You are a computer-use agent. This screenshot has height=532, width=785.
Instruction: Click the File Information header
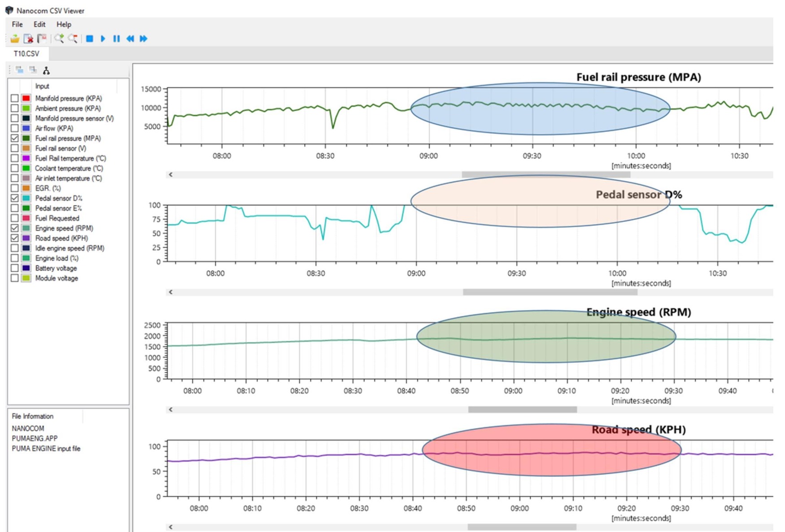coord(33,416)
